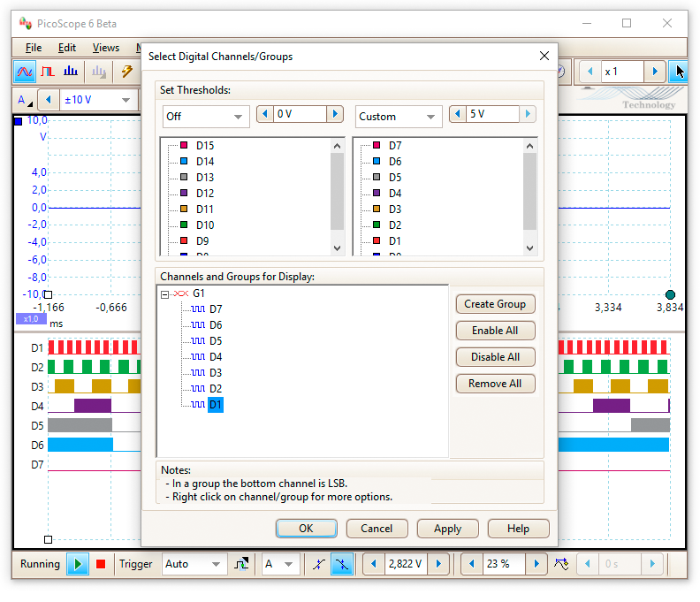Click the Disable All button
Image resolution: width=700 pixels, height=602 pixels.
pyautogui.click(x=495, y=357)
